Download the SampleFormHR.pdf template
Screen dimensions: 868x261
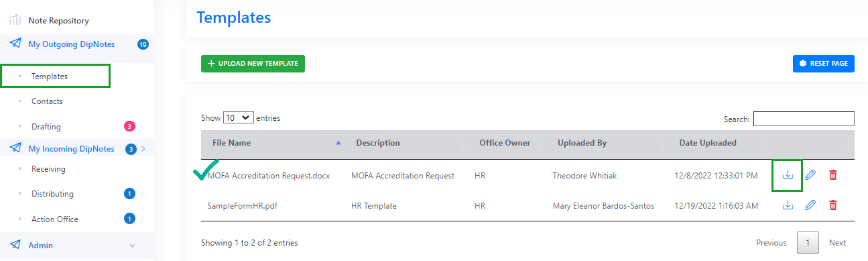point(788,205)
